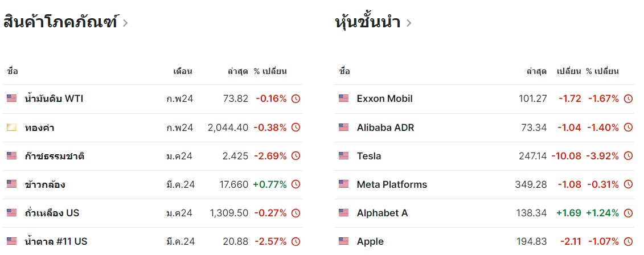Click the clock icon in the น้ำตาล #11 US row

pyautogui.click(x=296, y=241)
